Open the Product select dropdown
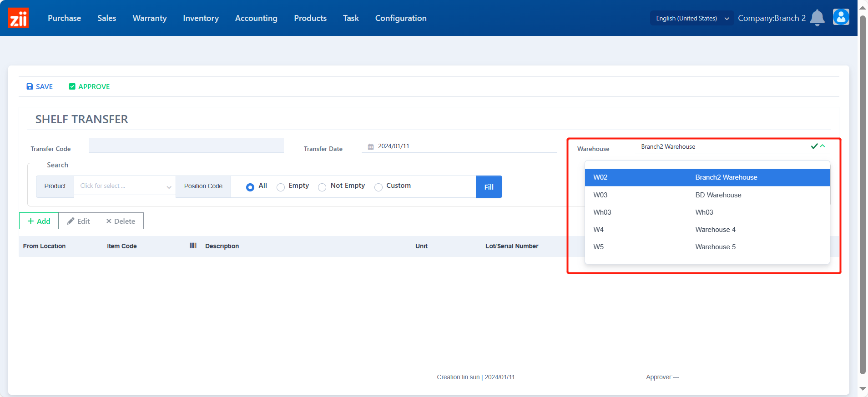The image size is (868, 397). [125, 186]
